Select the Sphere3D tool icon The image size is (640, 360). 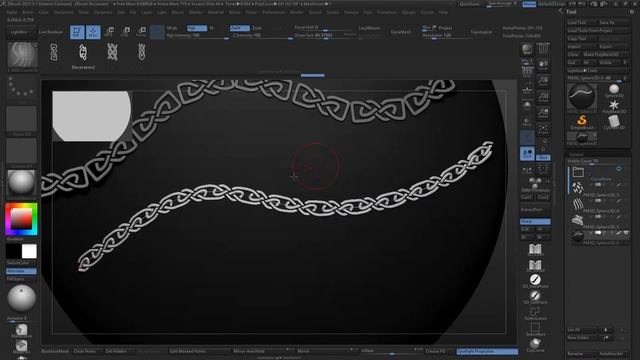(x=614, y=90)
